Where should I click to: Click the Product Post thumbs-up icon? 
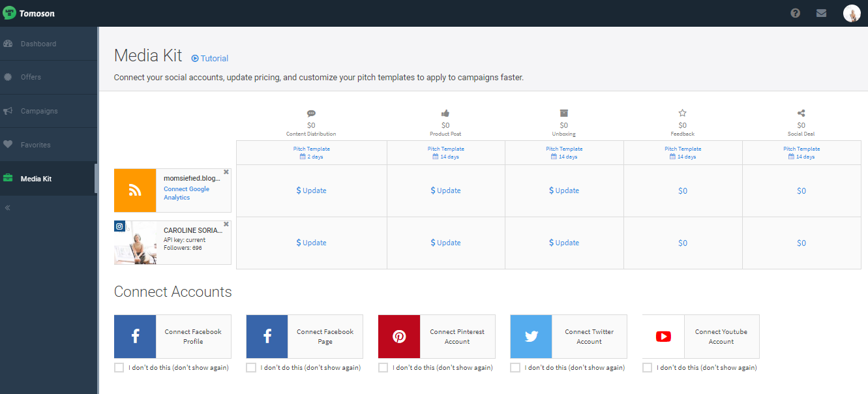pos(445,114)
